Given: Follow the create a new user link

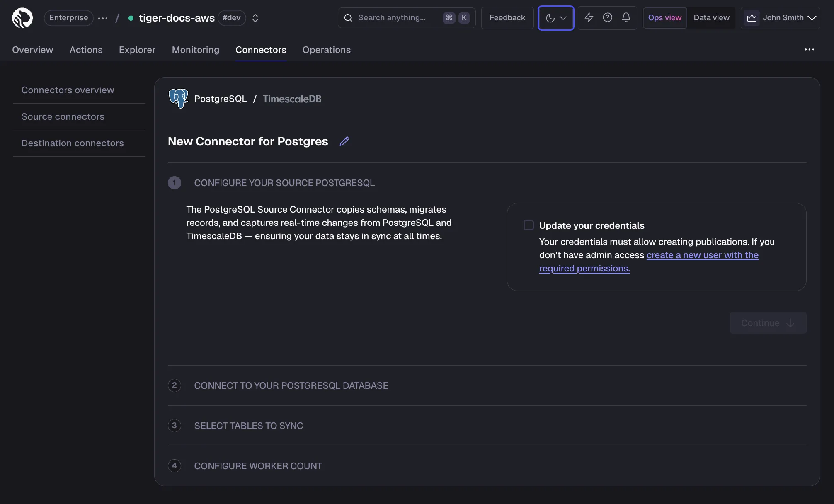Looking at the screenshot, I should pyautogui.click(x=649, y=262).
